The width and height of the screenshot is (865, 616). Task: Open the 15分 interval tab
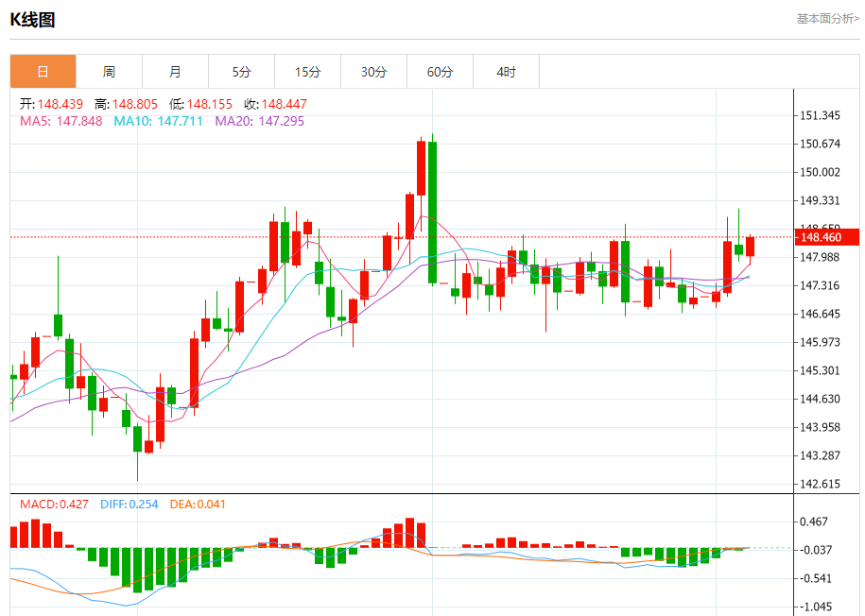click(308, 72)
